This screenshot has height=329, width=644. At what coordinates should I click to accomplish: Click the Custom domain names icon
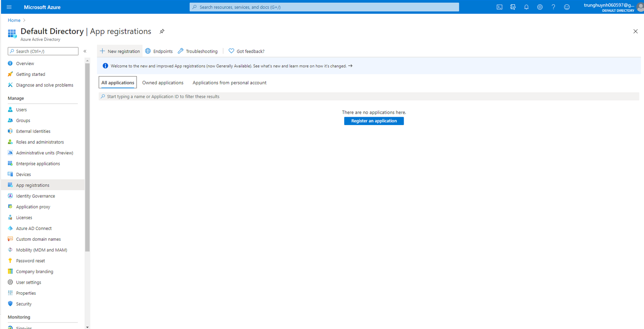(x=10, y=239)
